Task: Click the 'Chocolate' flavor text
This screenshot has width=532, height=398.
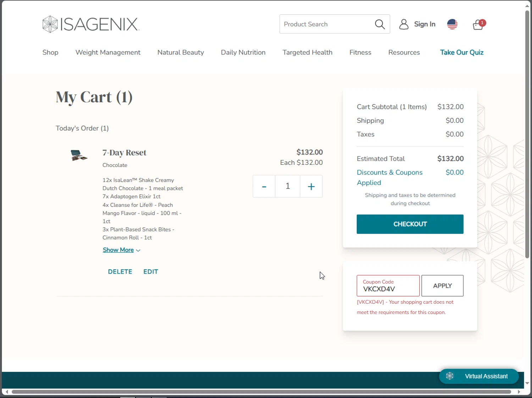Action: pyautogui.click(x=115, y=165)
